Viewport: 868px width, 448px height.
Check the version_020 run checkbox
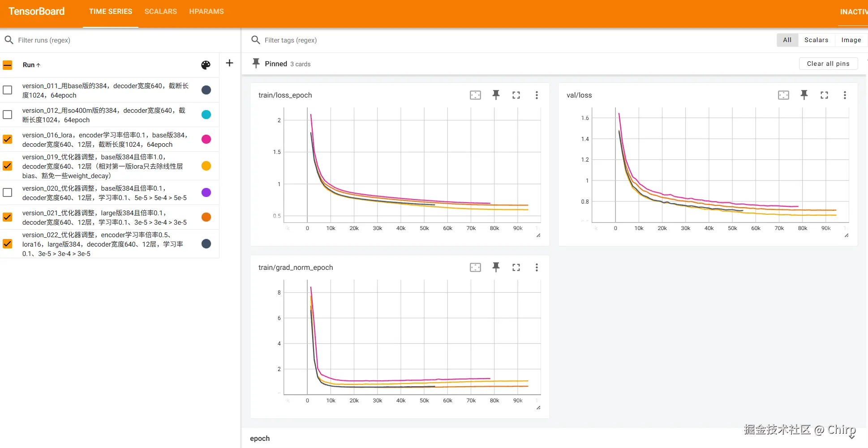pyautogui.click(x=8, y=192)
